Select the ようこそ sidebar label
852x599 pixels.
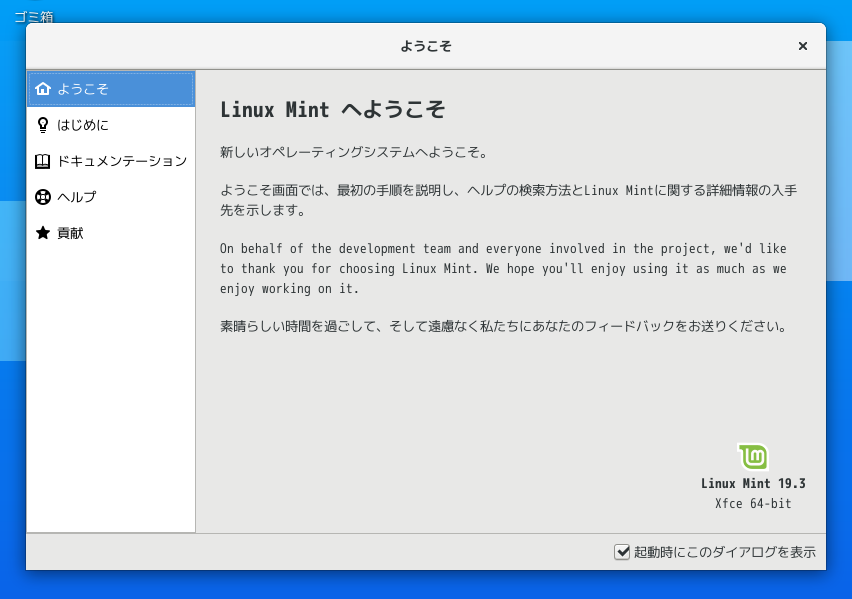(x=83, y=89)
